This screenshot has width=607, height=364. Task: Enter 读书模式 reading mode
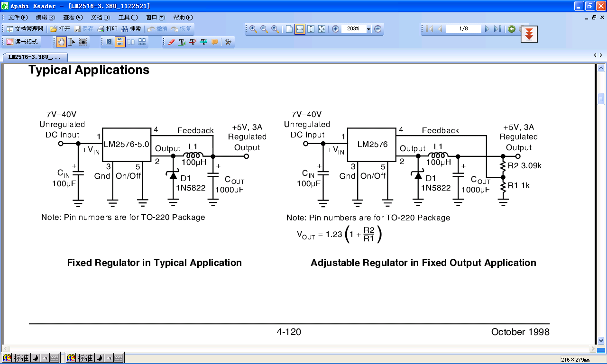(22, 42)
